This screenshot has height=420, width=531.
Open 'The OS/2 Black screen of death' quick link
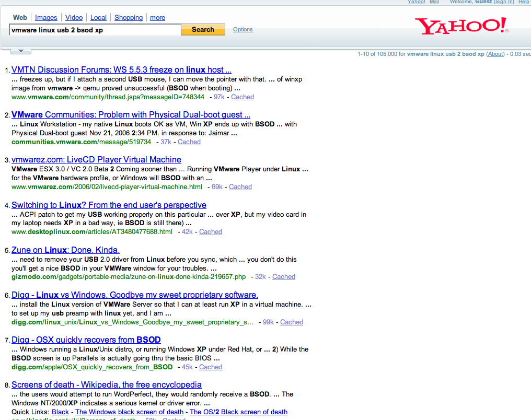pyautogui.click(x=238, y=412)
